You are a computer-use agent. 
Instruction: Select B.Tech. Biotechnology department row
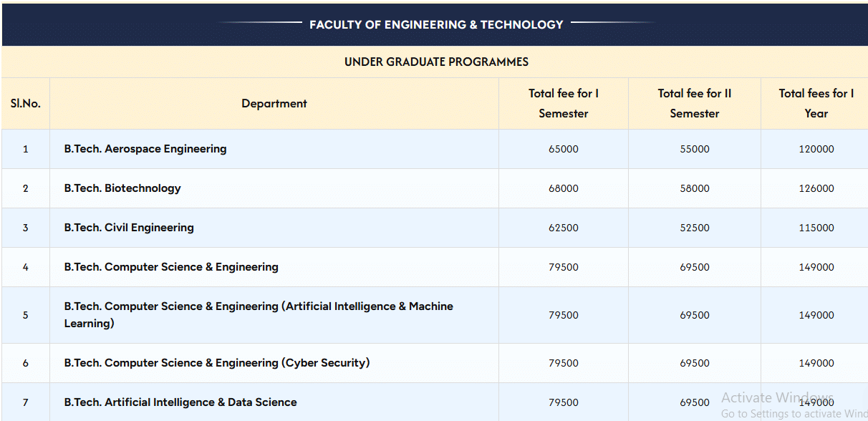(122, 188)
